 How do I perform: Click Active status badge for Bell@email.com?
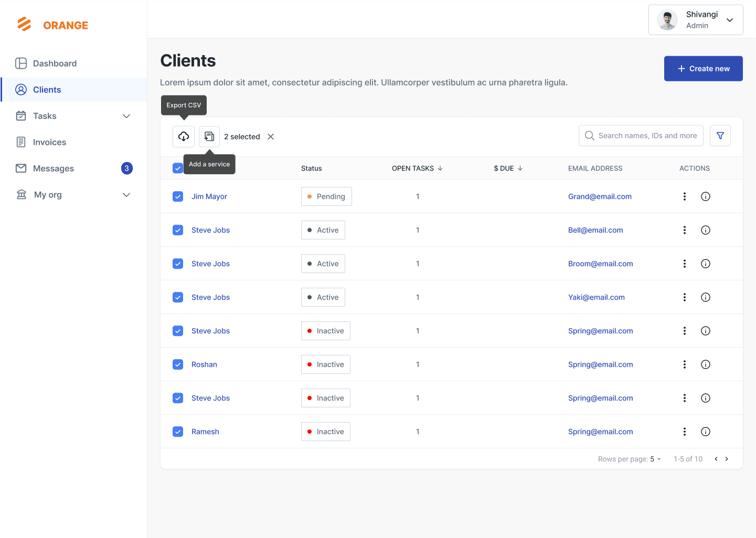323,230
